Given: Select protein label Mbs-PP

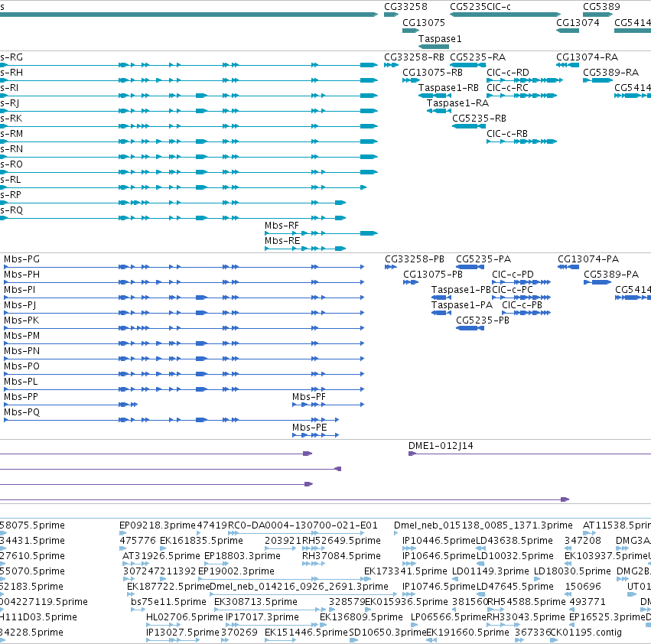Looking at the screenshot, I should 21,397.
